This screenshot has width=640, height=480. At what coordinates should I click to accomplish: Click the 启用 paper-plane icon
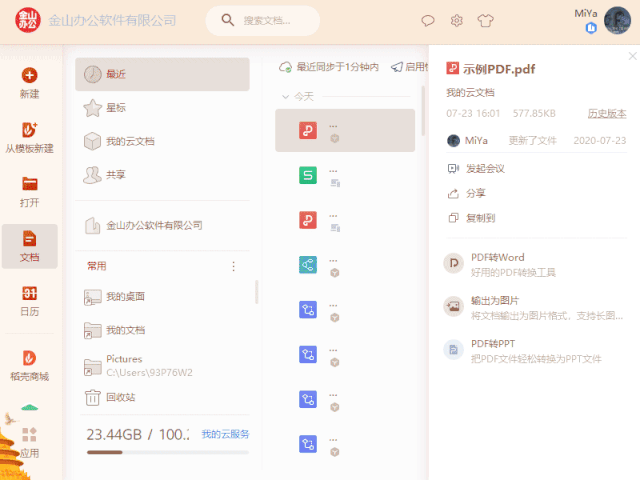[397, 67]
